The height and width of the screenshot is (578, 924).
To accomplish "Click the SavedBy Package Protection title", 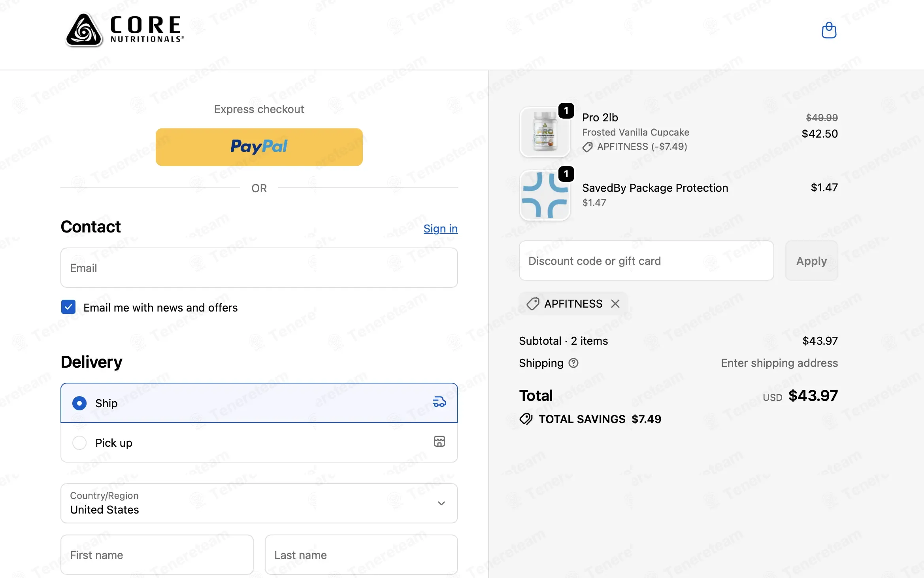I will coord(655,188).
